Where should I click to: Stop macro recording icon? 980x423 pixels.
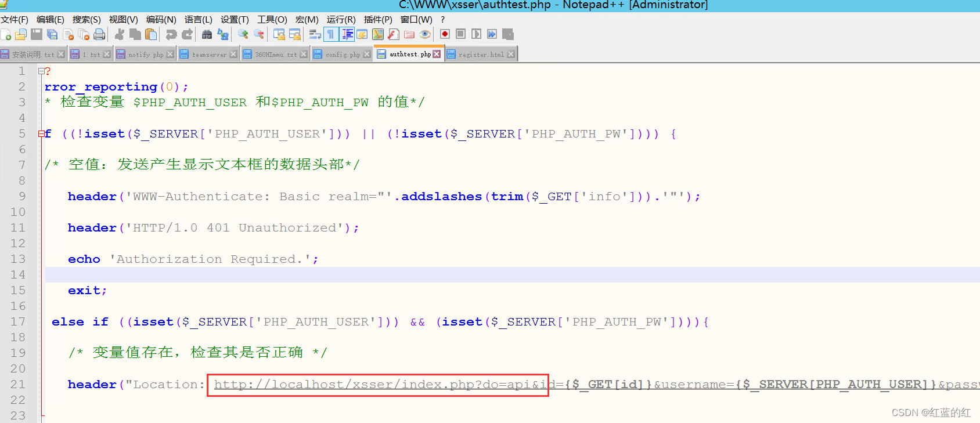(460, 35)
